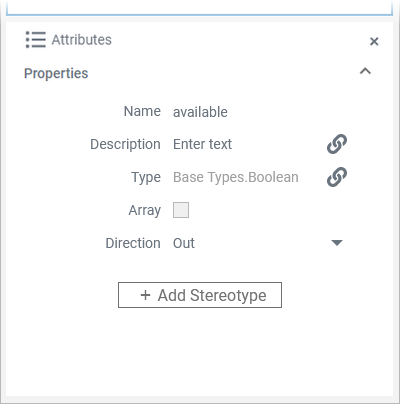This screenshot has width=400, height=404.
Task: Open the link icon beside Type
Action: 337,177
